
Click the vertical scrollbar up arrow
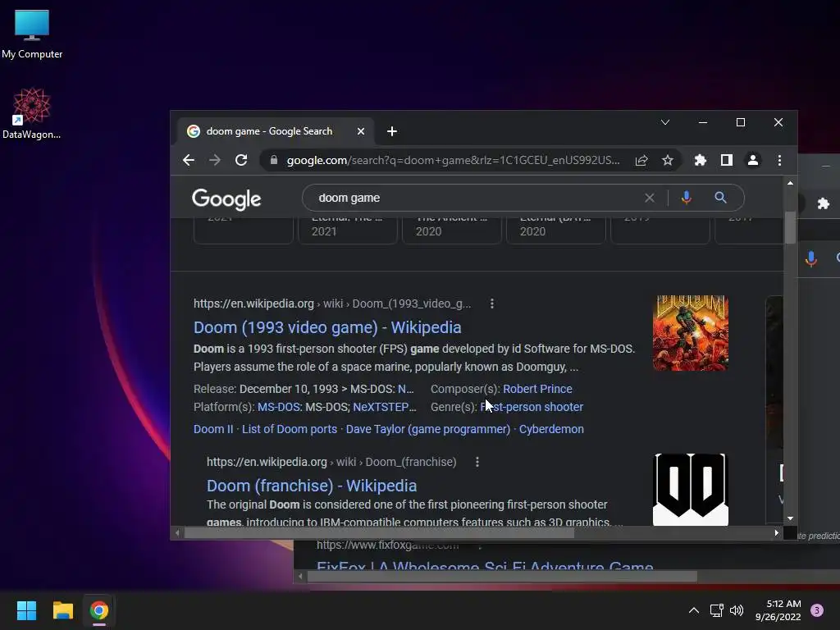tap(790, 183)
